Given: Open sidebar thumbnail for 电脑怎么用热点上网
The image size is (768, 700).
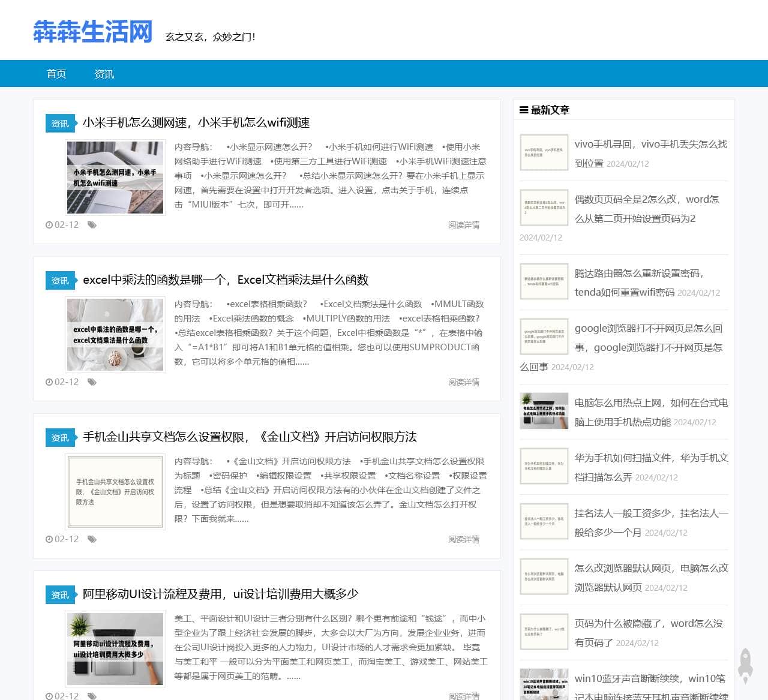Looking at the screenshot, I should [544, 411].
